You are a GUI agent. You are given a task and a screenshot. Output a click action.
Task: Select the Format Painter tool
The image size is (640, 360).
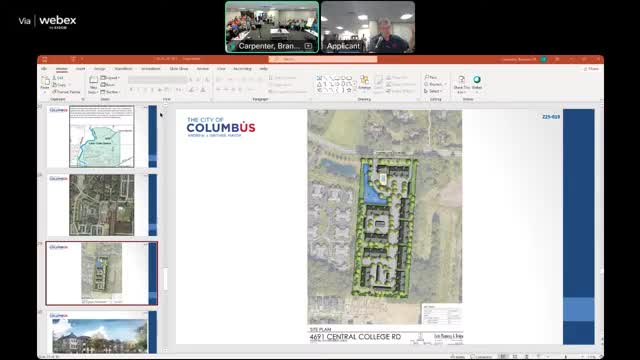point(67,92)
